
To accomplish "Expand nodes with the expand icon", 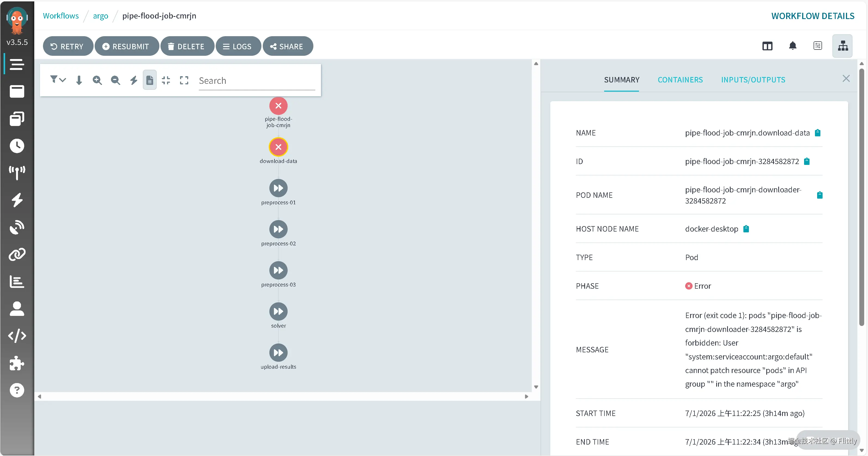I will (184, 80).
